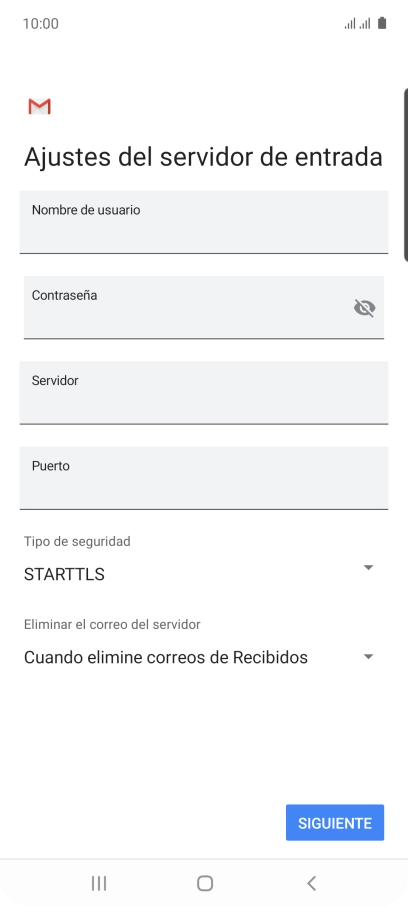Select the STARTTLS security value
The image size is (408, 906).
(x=64, y=574)
